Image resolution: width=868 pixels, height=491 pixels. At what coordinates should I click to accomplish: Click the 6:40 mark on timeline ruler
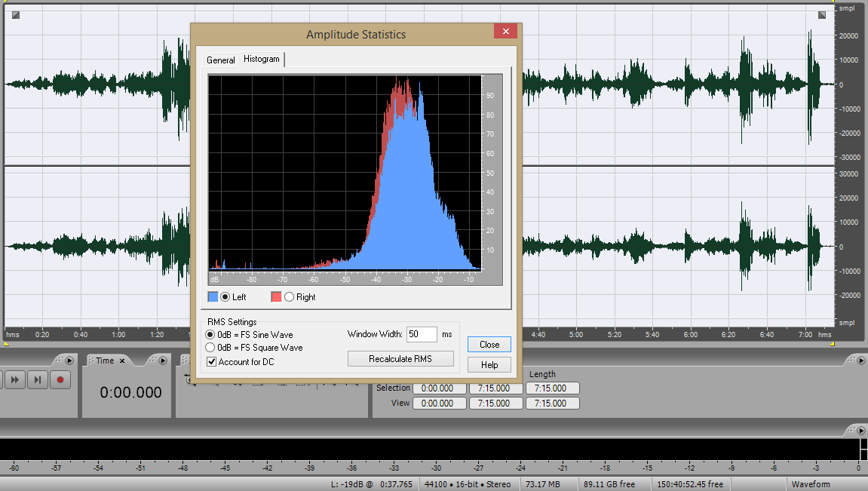point(767,334)
